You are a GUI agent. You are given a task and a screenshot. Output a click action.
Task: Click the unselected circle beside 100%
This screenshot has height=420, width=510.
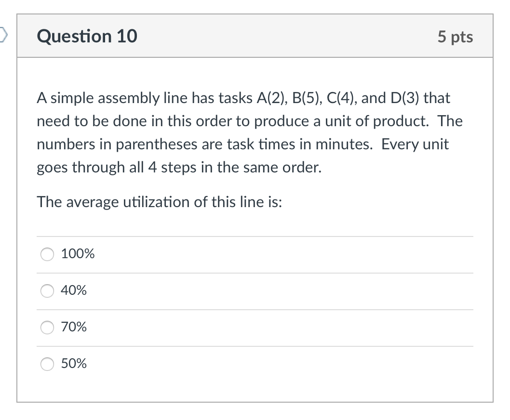(47, 254)
